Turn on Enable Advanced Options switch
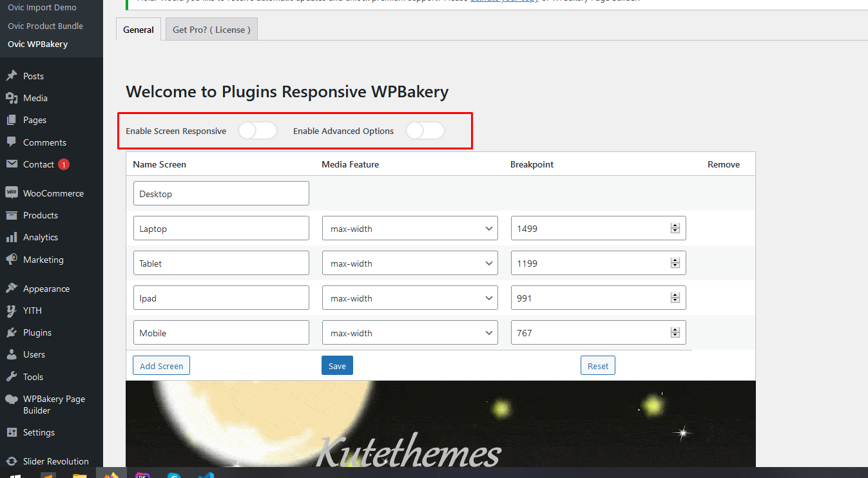The width and height of the screenshot is (868, 478). pyautogui.click(x=425, y=131)
